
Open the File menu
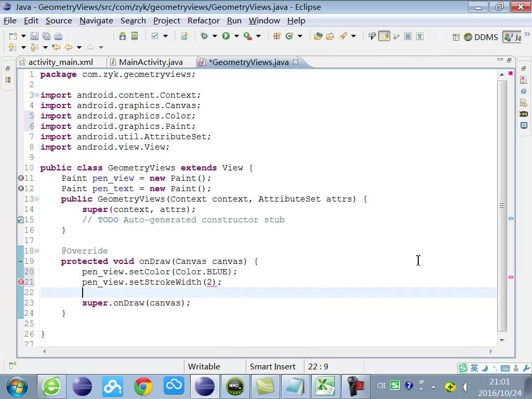click(10, 21)
